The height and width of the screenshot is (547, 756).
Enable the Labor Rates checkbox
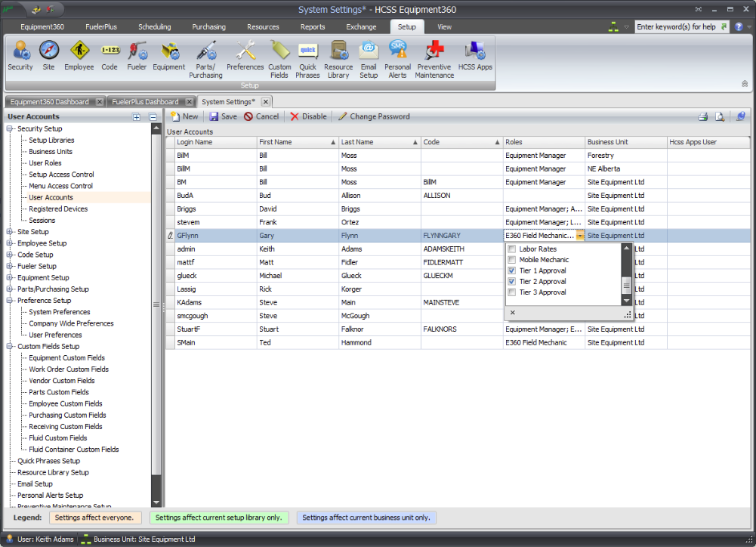click(x=512, y=249)
